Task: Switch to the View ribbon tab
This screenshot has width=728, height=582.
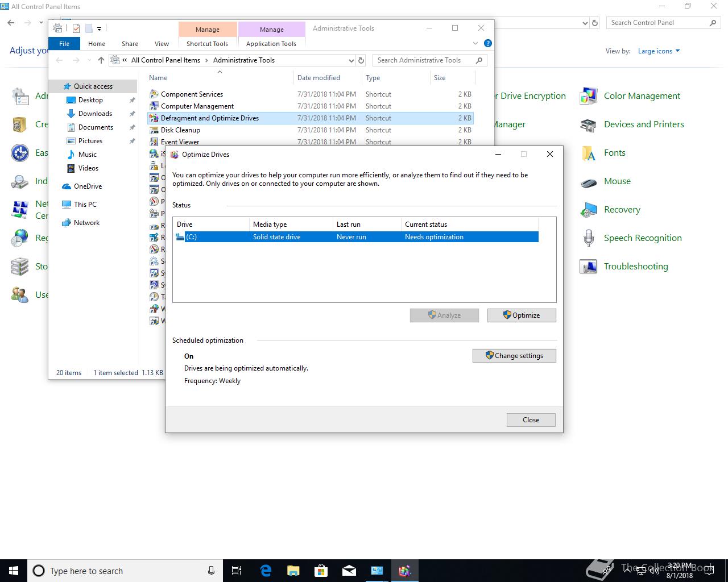Action: tap(162, 44)
